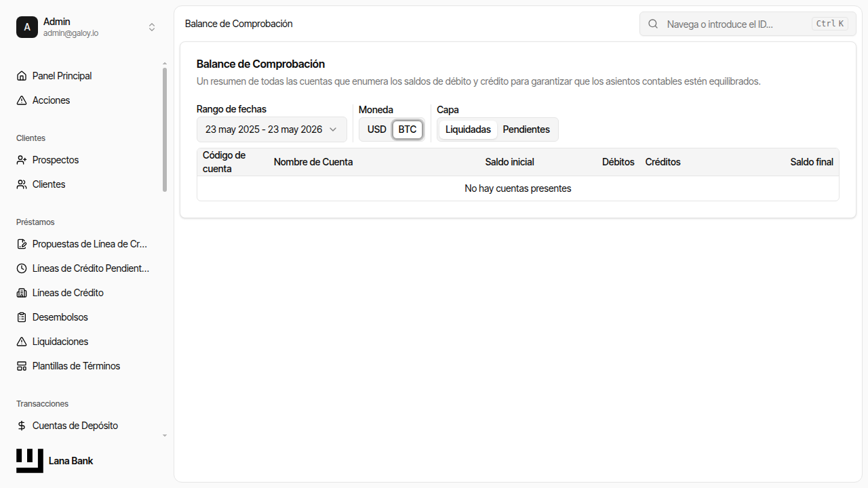Click the Desembolsos clipboard icon
Viewport: 868px width, 488px height.
tap(22, 317)
